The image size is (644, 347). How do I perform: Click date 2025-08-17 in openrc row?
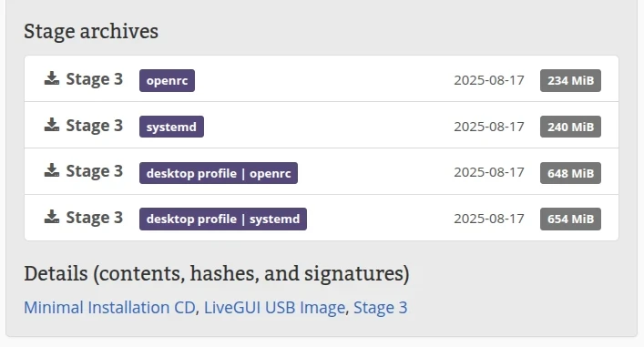[489, 80]
